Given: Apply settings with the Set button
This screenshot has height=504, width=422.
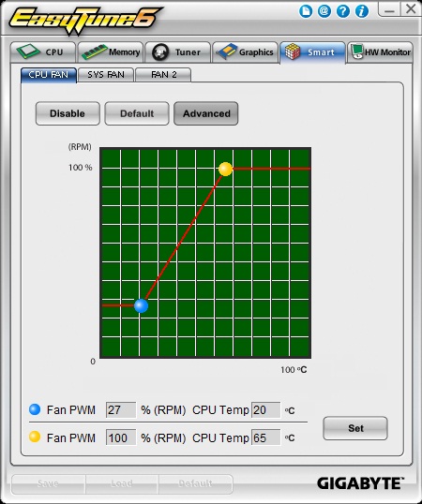Looking at the screenshot, I should [355, 428].
